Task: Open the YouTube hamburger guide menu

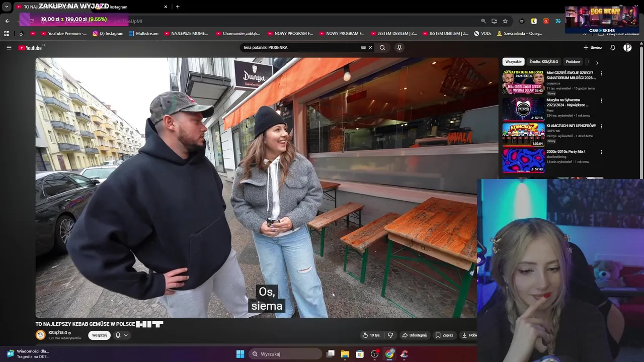Action: click(x=9, y=48)
